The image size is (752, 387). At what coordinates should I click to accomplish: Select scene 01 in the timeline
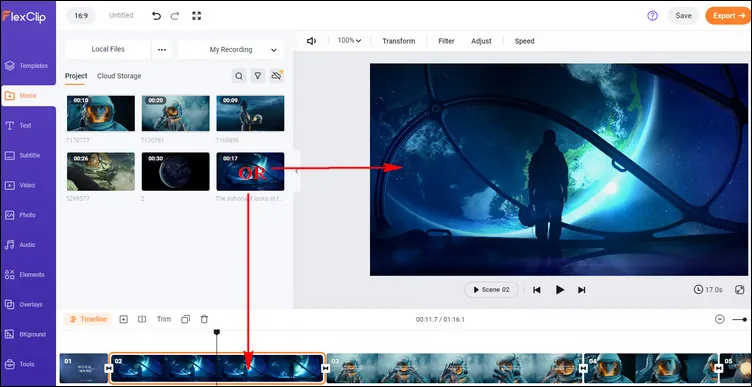coord(83,368)
